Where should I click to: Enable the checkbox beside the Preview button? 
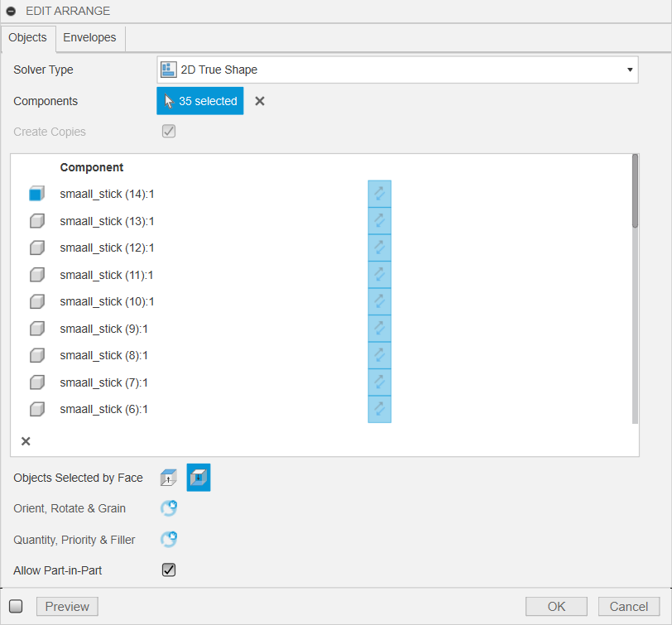coord(16,606)
